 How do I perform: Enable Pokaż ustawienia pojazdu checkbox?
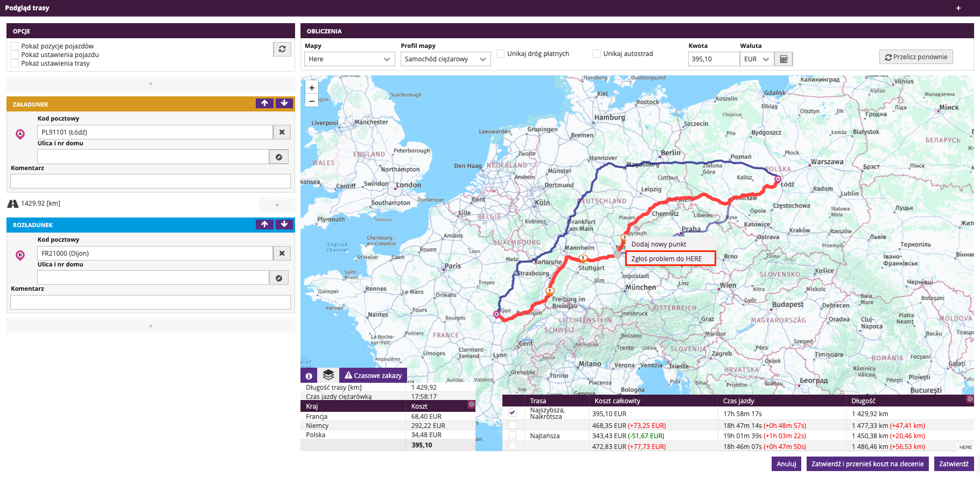point(15,55)
